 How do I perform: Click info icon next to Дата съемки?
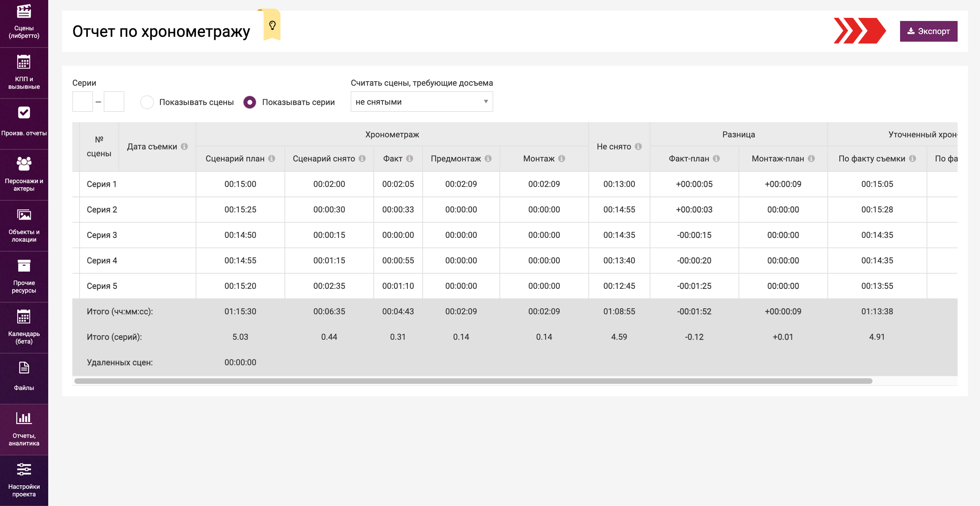(x=185, y=146)
